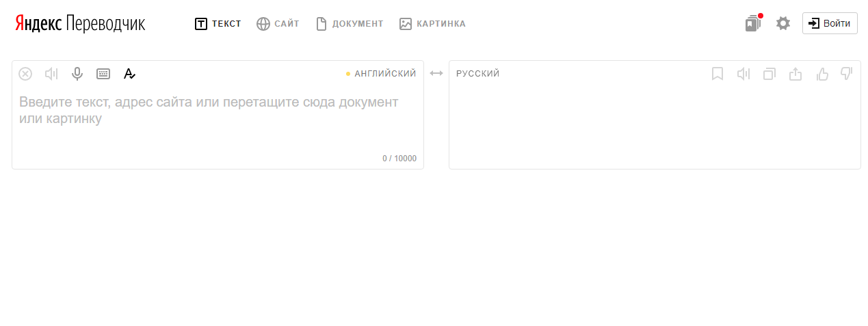Swap languages with the double arrow
This screenshot has height=326, width=868.
coord(436,73)
